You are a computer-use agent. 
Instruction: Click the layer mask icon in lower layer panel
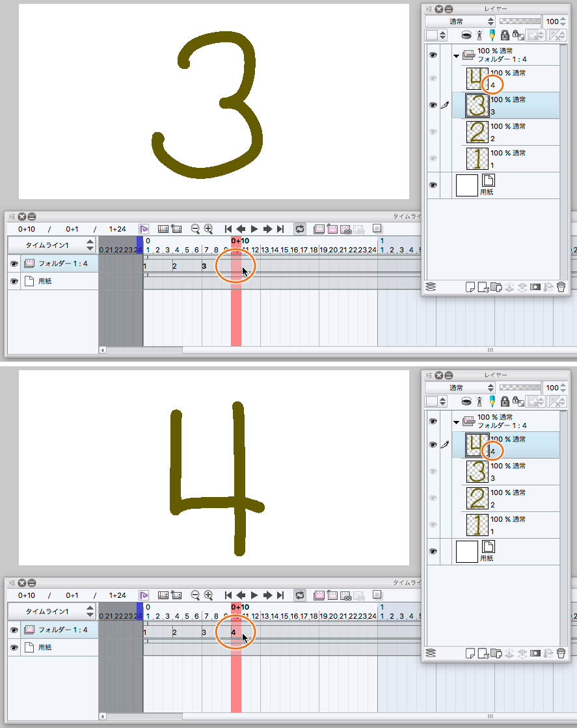tap(535, 653)
